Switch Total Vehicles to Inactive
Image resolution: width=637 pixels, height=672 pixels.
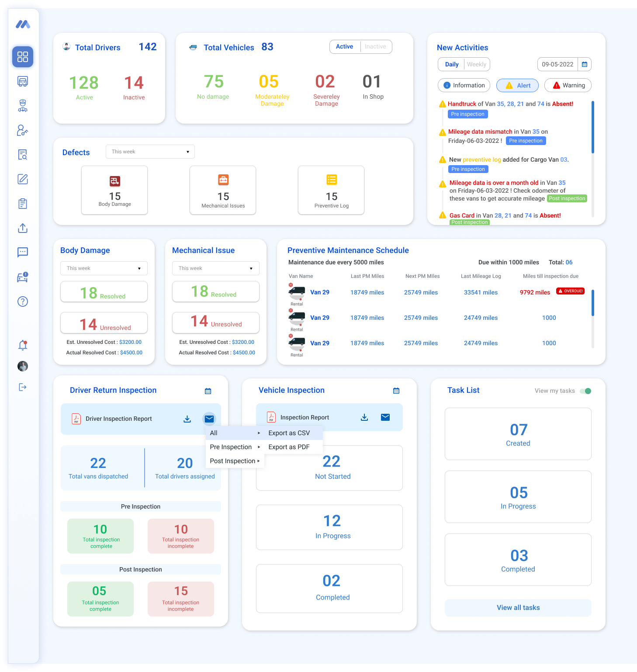click(375, 47)
